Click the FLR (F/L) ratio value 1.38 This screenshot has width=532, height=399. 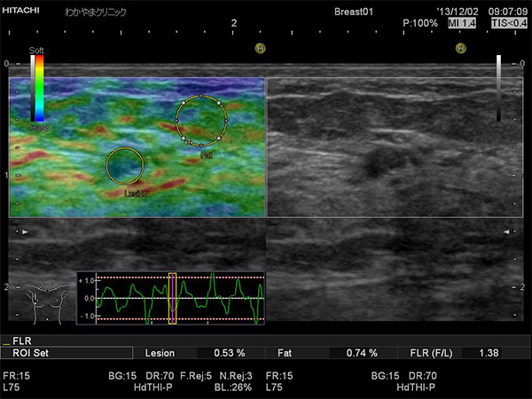[488, 353]
